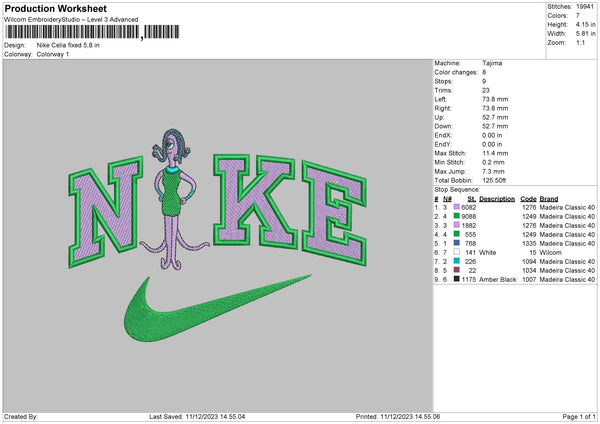Select the width value '5.81 in'
This screenshot has height=424, width=600.
pos(585,34)
